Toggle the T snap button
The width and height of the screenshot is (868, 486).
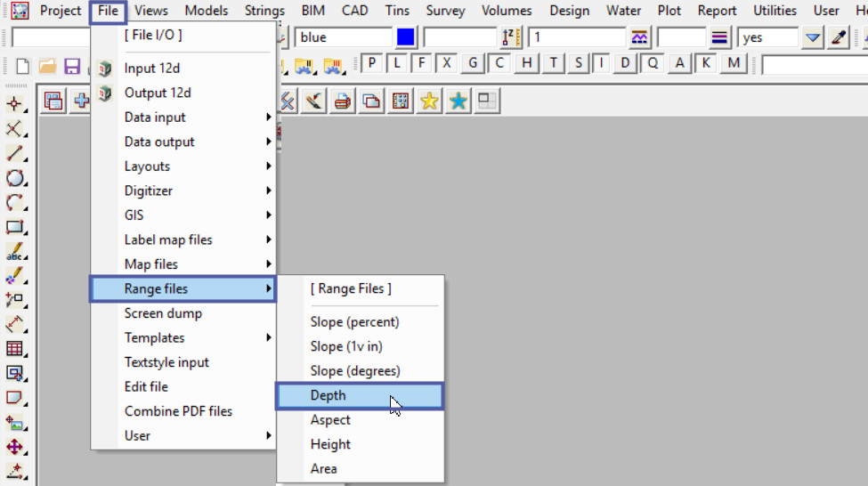(553, 64)
